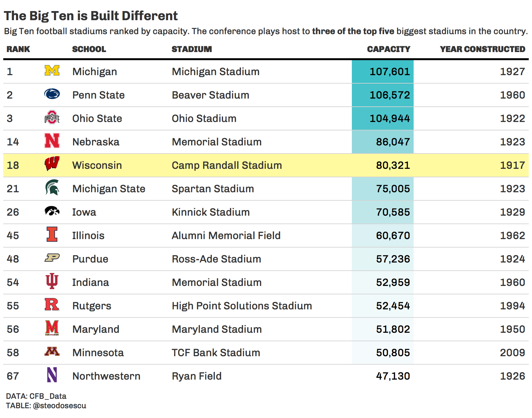
Task: Click the Michigan block M logo
Action: 52,71
